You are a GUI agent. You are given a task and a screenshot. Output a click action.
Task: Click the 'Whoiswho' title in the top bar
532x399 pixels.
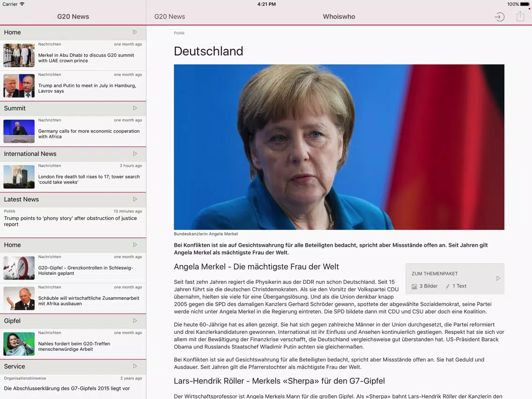click(x=339, y=17)
